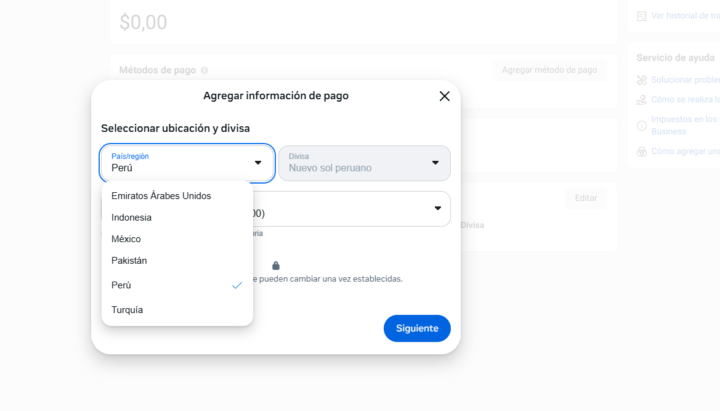This screenshot has width=720, height=411.
Task: Open Ver historial de transacciones link
Action: click(x=685, y=16)
